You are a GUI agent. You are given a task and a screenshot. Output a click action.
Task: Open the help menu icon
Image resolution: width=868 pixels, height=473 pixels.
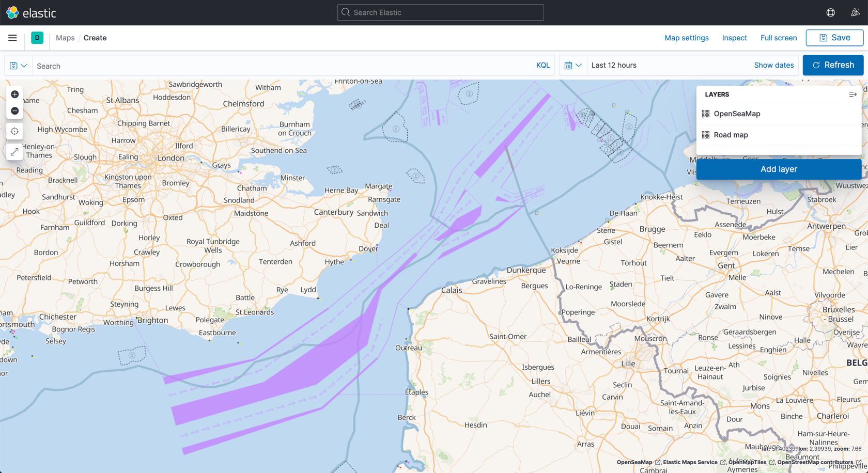[x=830, y=12]
